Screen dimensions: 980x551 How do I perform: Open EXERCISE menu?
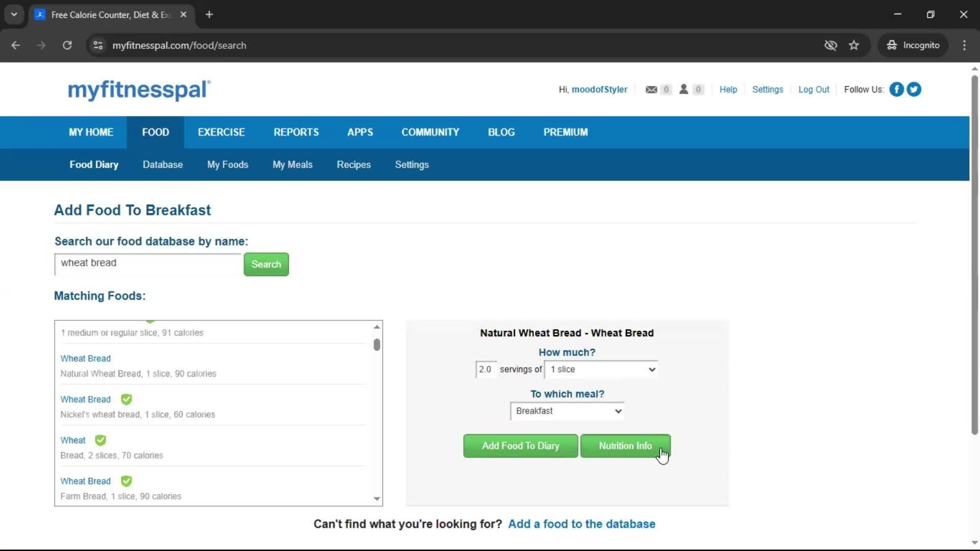221,132
